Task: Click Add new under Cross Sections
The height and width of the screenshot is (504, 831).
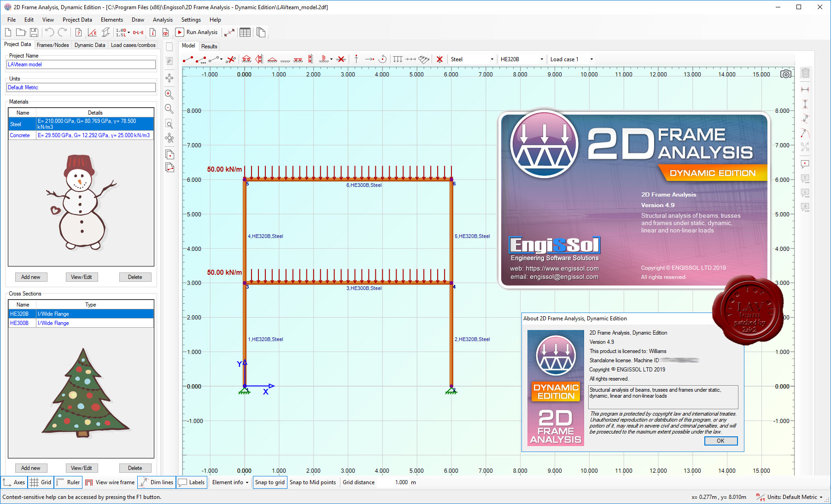Action: point(31,468)
